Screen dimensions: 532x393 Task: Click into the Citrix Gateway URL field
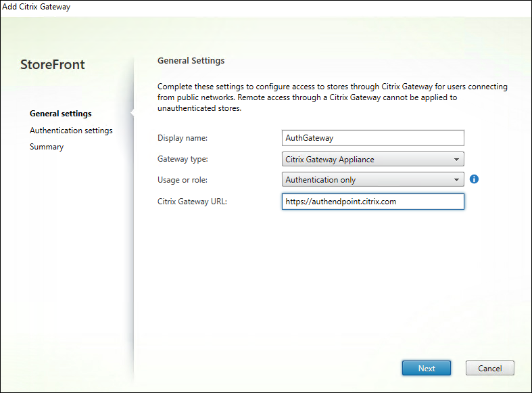(372, 202)
